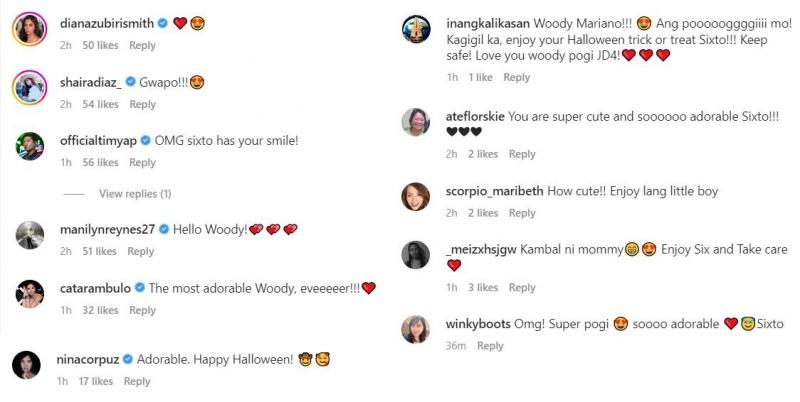Click ateflorskie's profile photo
Image resolution: width=800 pixels, height=402 pixels.
415,123
